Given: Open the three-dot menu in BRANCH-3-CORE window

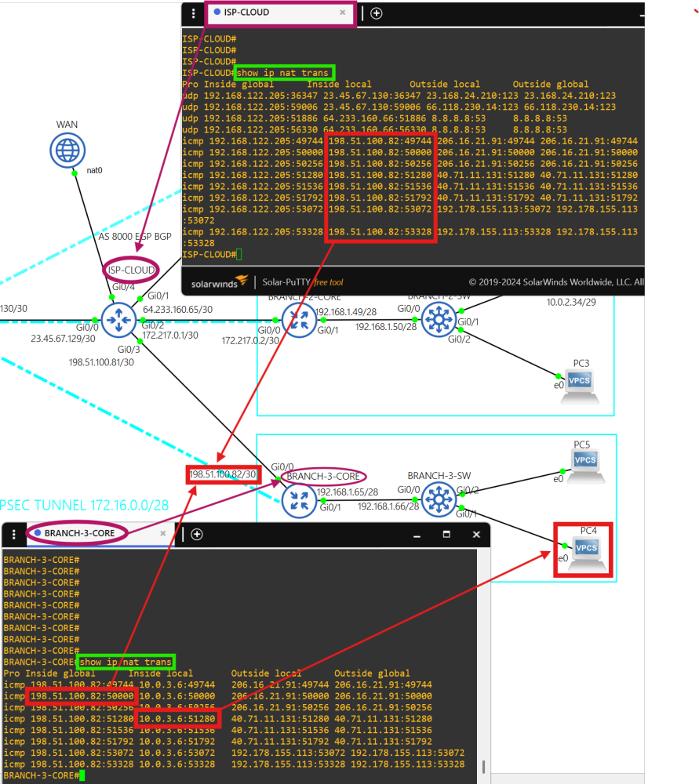Looking at the screenshot, I should 14,535.
